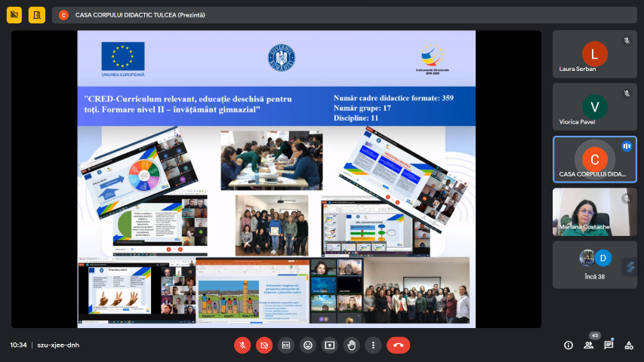
Task: Open the emoji reactions panel
Action: coord(308,345)
